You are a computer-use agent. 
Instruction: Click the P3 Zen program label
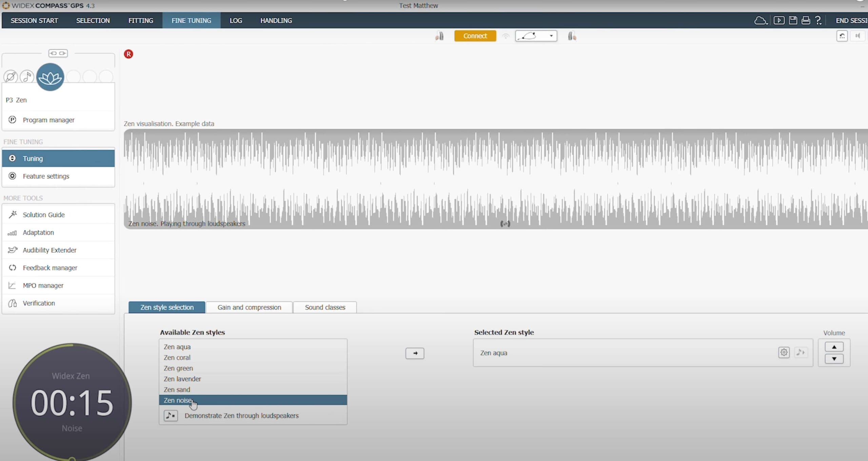pos(16,100)
